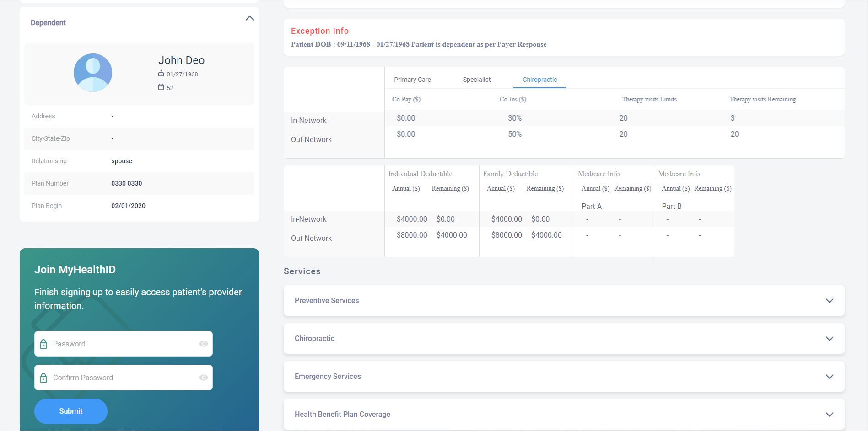This screenshot has width=868, height=431.
Task: Click the calendar icon next to age 52
Action: click(x=161, y=87)
